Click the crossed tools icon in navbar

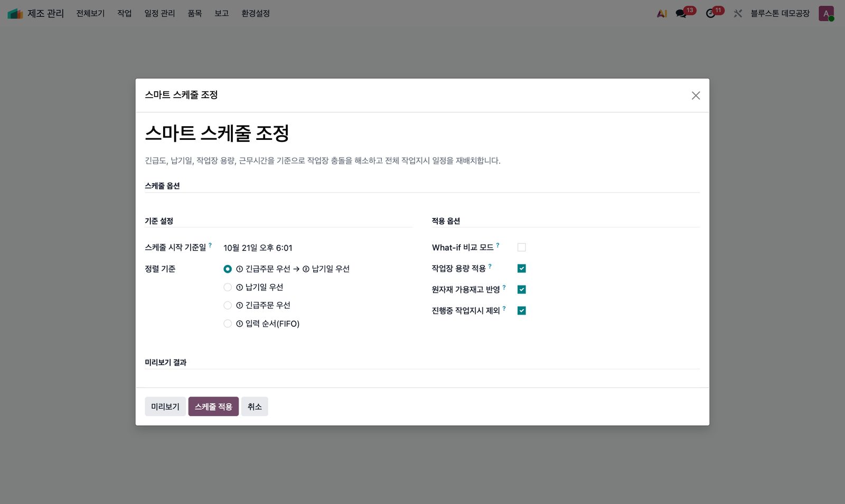(738, 14)
